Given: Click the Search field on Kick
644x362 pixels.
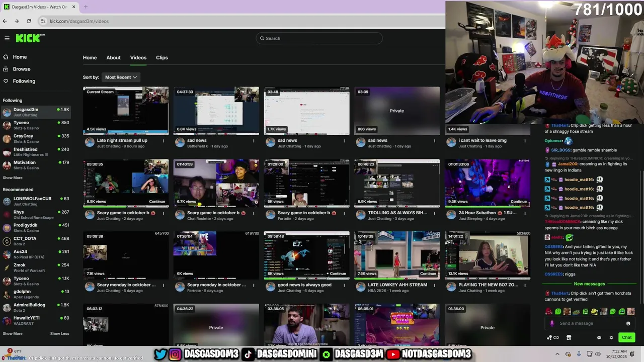Looking at the screenshot, I should coord(319,38).
